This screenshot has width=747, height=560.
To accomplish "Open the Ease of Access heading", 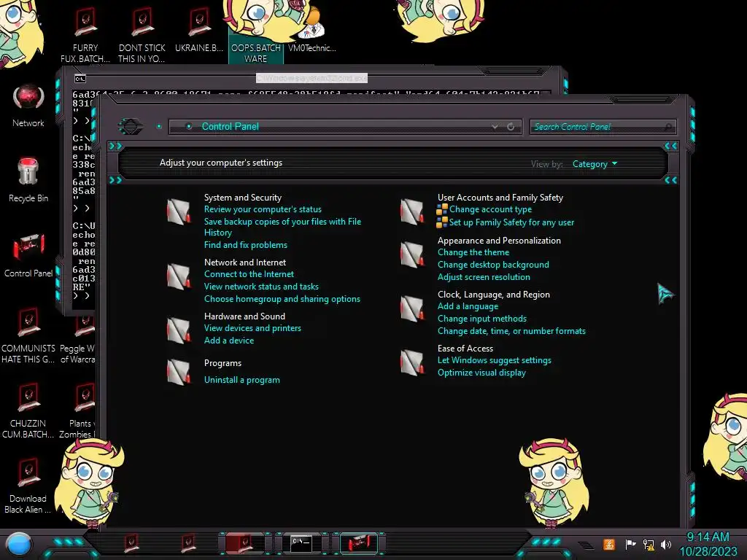I will pos(465,349).
